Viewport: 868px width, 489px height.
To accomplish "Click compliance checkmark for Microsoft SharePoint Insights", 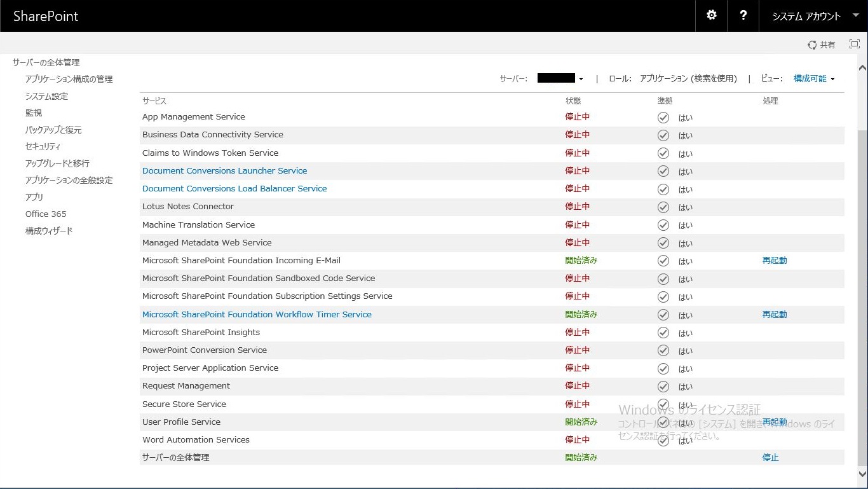I will click(663, 333).
